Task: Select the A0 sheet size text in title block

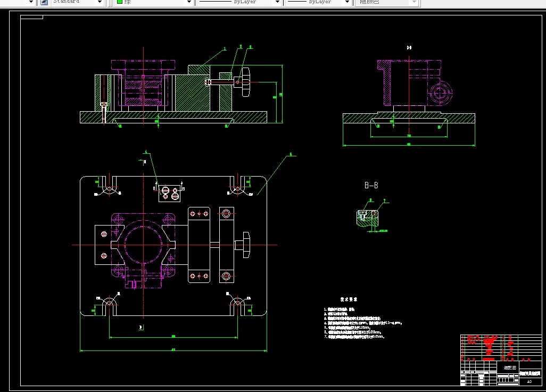Action: click(530, 381)
